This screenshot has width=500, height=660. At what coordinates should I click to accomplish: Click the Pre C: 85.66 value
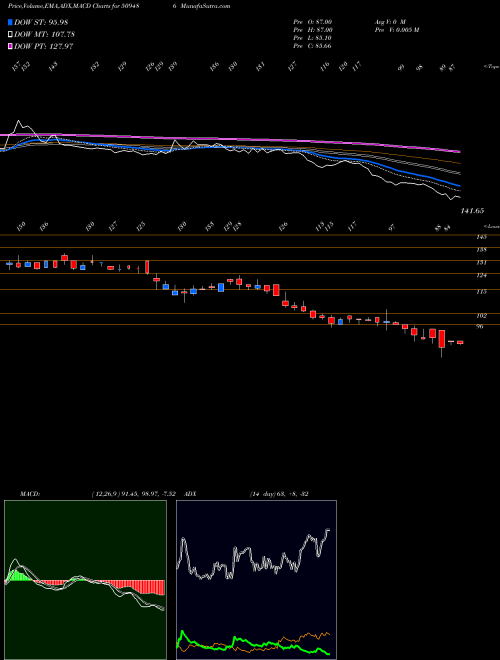pyautogui.click(x=312, y=46)
